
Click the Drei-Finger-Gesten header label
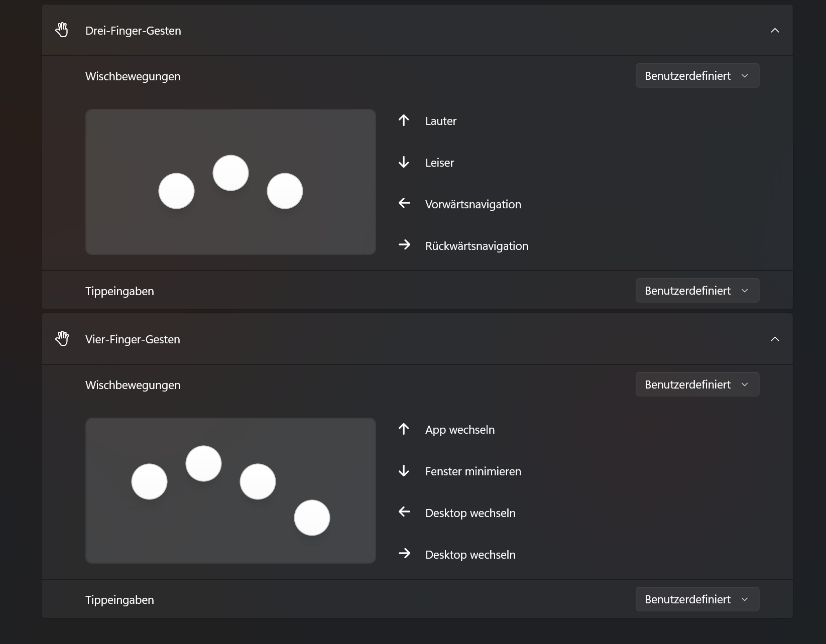click(x=133, y=31)
